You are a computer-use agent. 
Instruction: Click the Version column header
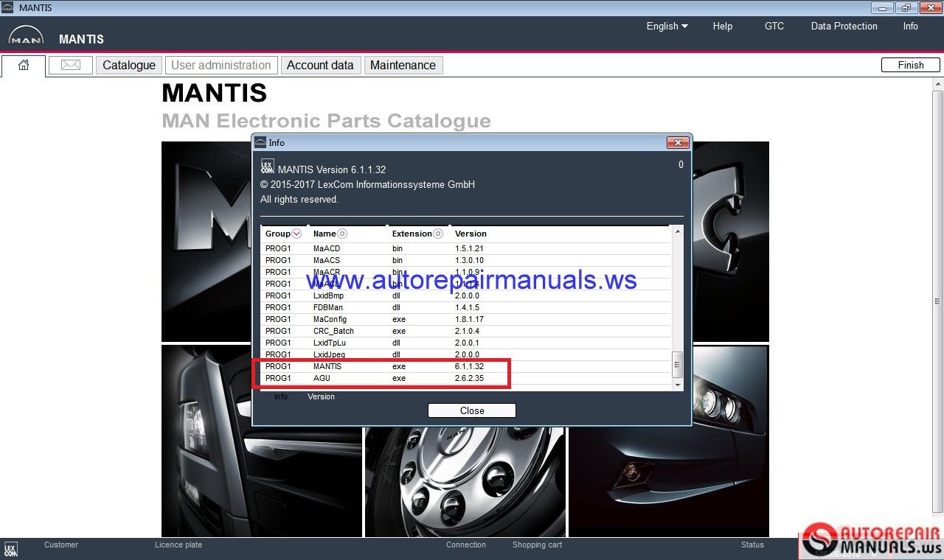471,234
